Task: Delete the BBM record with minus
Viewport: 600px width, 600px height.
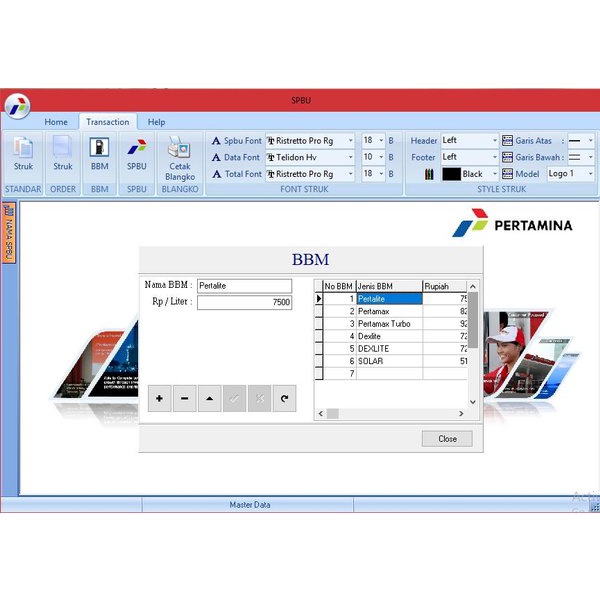Action: coord(184,398)
